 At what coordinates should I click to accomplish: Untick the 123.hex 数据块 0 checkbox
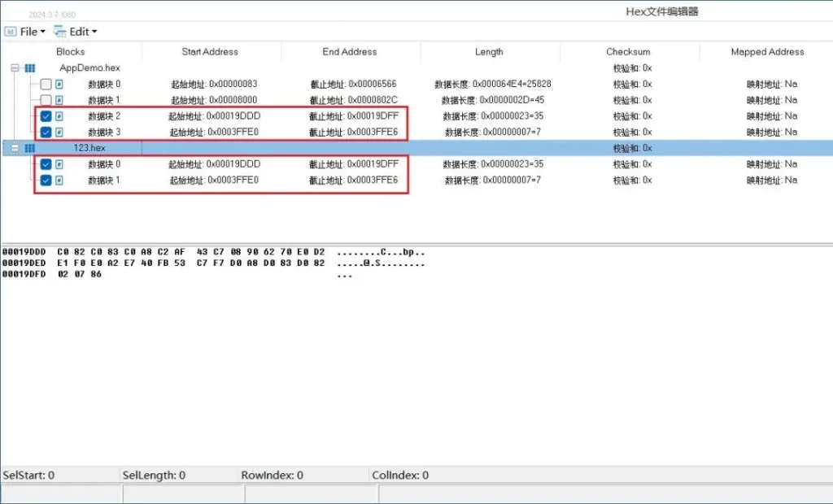click(46, 164)
